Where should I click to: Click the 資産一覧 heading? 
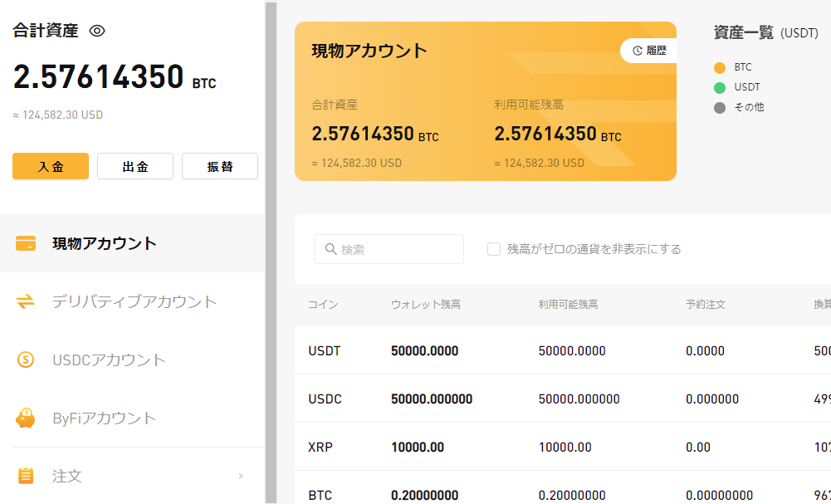click(x=744, y=32)
